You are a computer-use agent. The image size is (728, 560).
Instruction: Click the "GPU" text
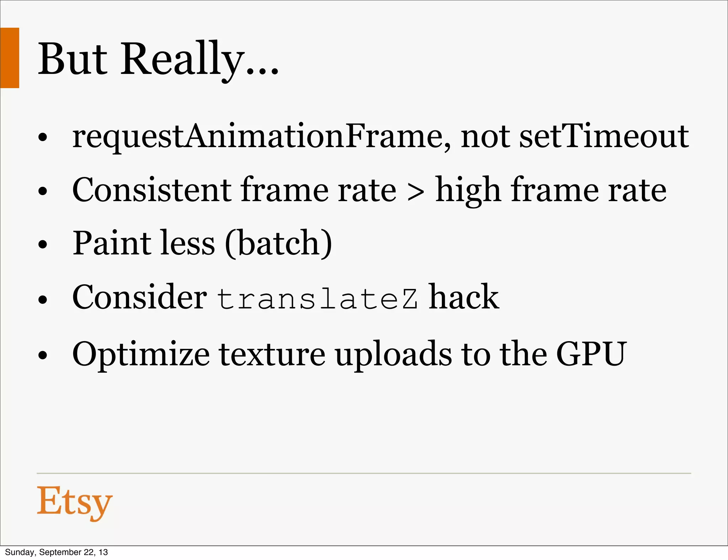coord(591,354)
